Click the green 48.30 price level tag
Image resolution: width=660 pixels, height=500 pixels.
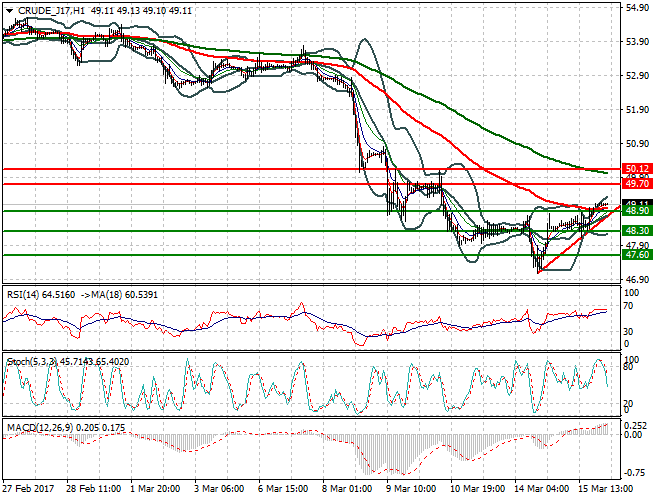click(x=637, y=231)
